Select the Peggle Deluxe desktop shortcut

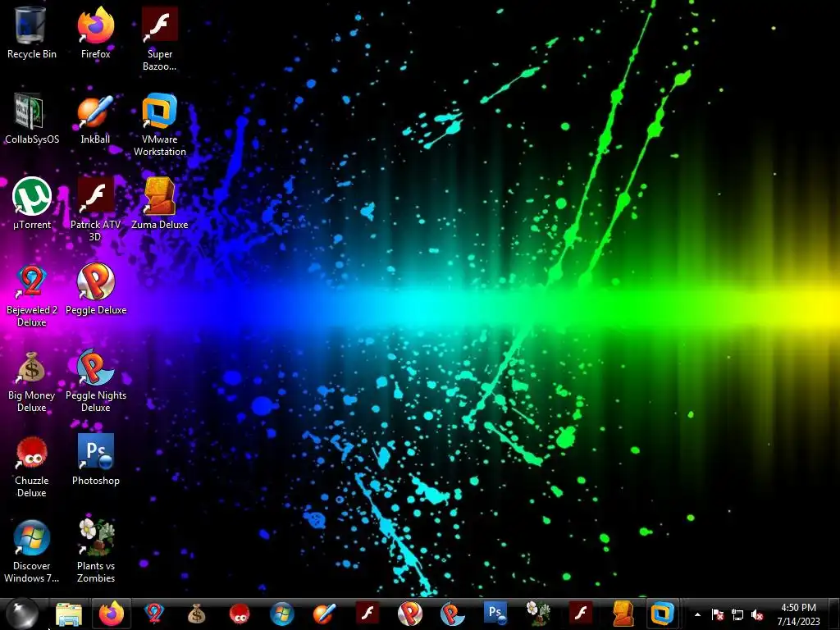pyautogui.click(x=95, y=290)
